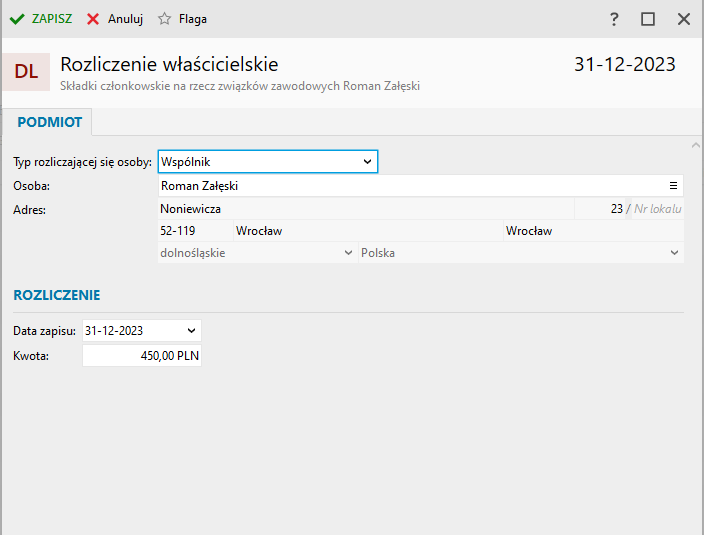The width and height of the screenshot is (704, 535).
Task: Click the Kwota: label
Action: pyautogui.click(x=31, y=356)
